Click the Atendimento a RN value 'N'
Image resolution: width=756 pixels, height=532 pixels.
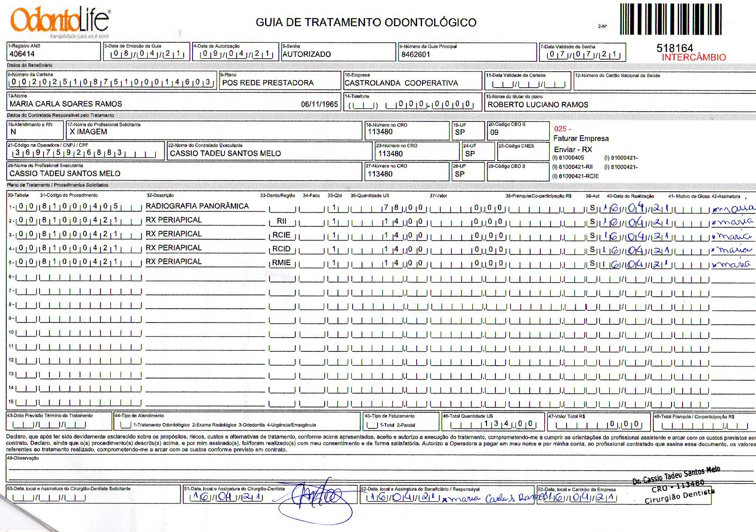(13, 132)
